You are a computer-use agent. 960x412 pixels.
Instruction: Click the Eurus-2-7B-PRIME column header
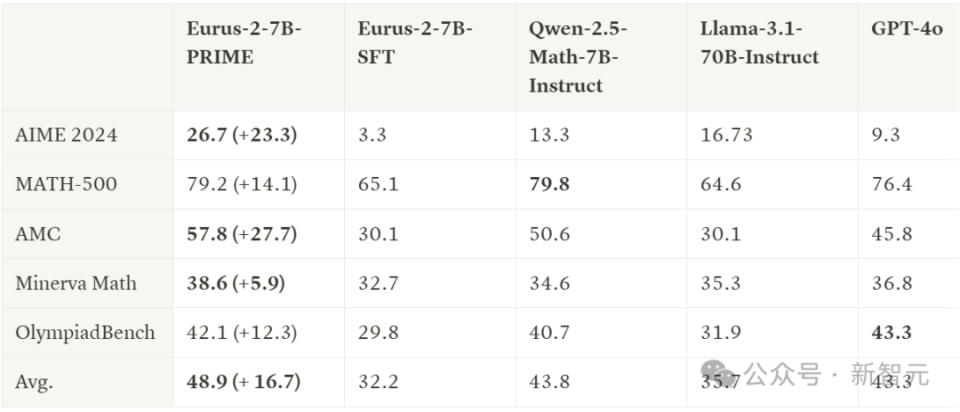pos(243,43)
